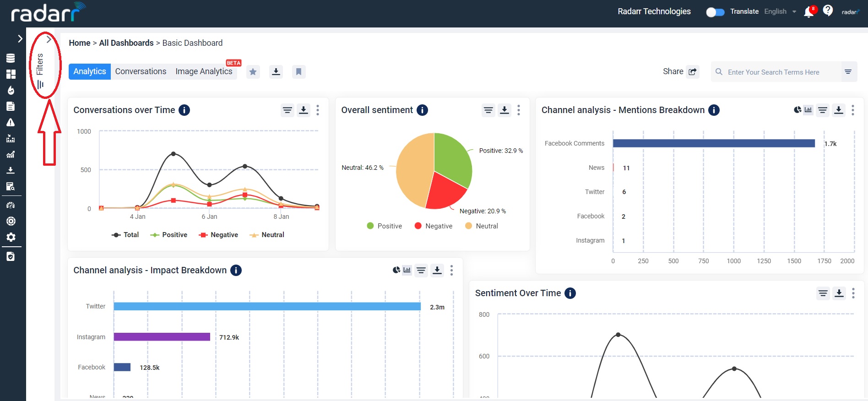868x401 pixels.
Task: Download Impact Breakdown chart
Action: point(437,270)
